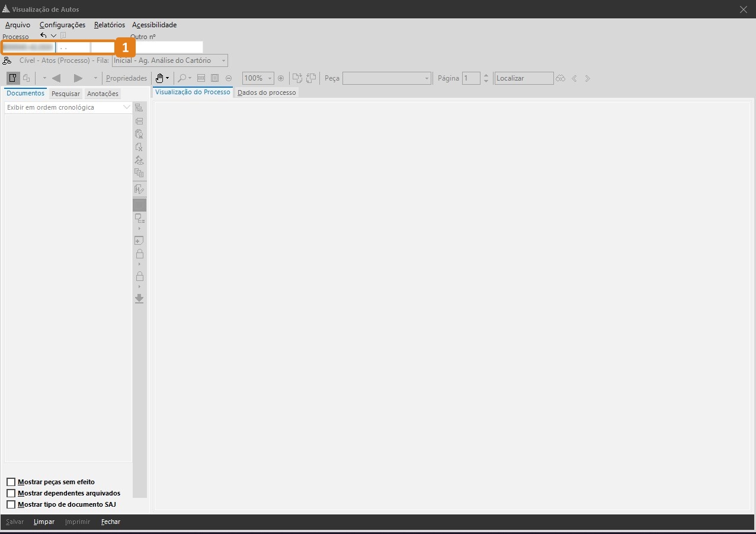Click the Limpar button
The height and width of the screenshot is (534, 756).
[x=44, y=522]
